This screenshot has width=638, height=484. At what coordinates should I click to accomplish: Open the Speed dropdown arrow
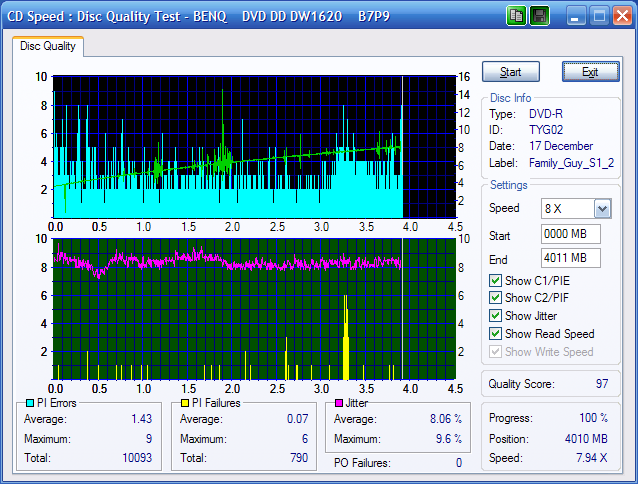(602, 209)
